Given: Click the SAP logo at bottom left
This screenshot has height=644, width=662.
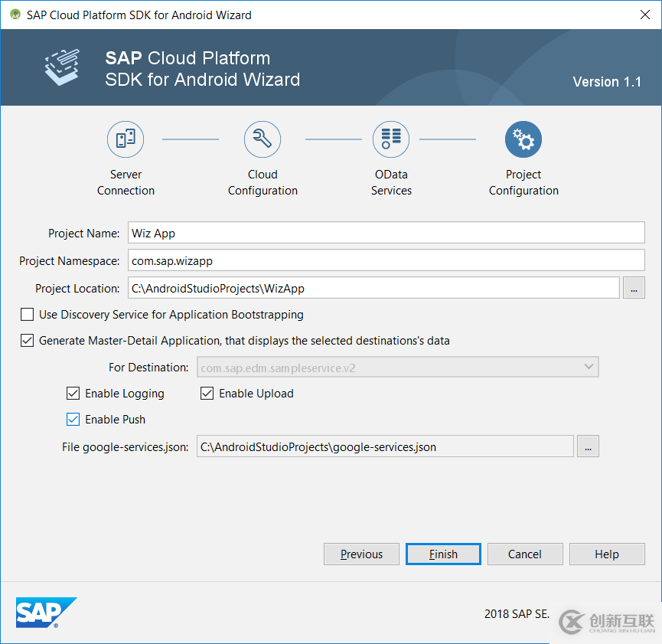Looking at the screenshot, I should tap(46, 613).
